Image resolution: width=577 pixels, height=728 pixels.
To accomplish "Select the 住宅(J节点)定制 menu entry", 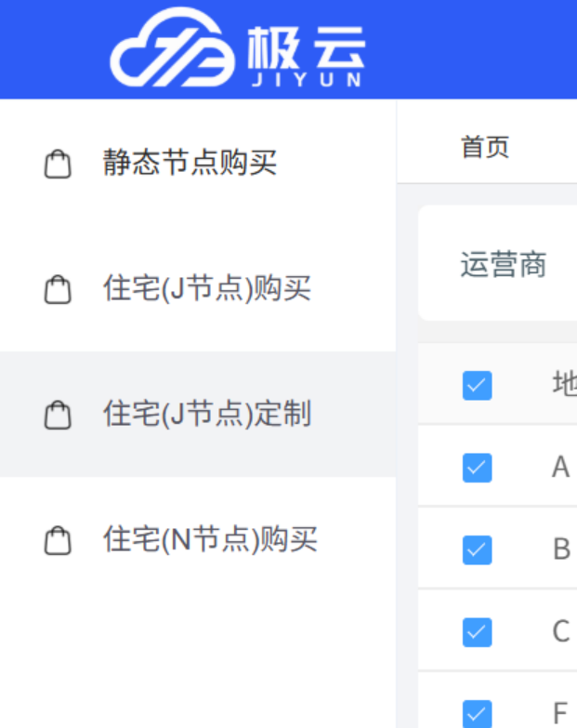I will pyautogui.click(x=206, y=414).
